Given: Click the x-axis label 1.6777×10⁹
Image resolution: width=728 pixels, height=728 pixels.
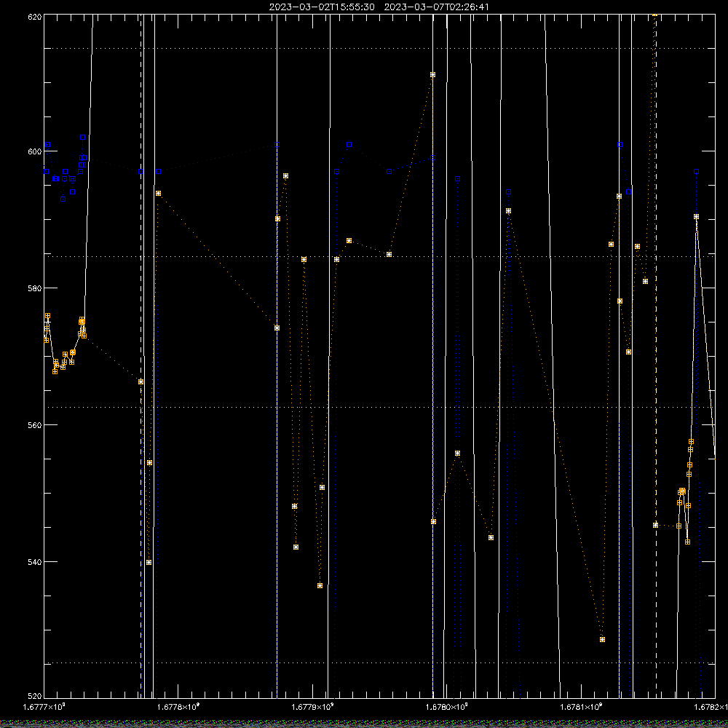Looking at the screenshot, I should pyautogui.click(x=44, y=707).
